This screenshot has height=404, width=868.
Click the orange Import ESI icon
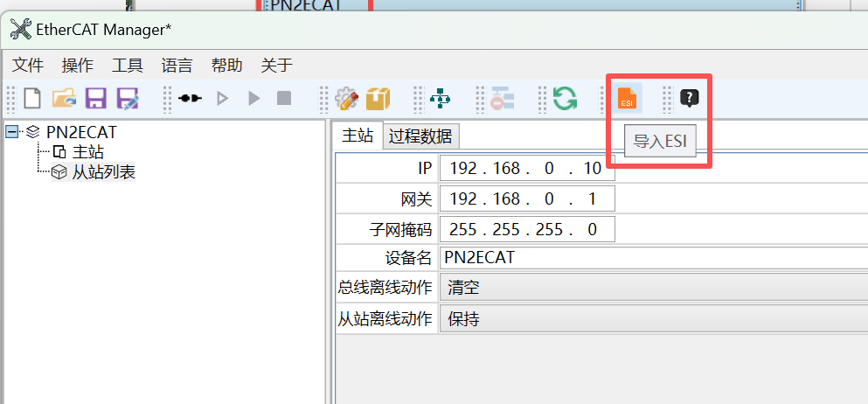tap(628, 98)
